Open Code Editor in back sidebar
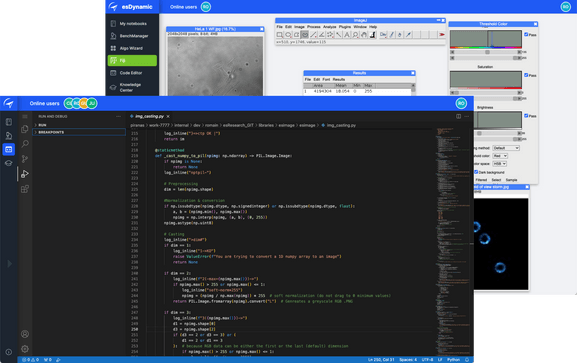This screenshot has width=577, height=363. (x=132, y=73)
